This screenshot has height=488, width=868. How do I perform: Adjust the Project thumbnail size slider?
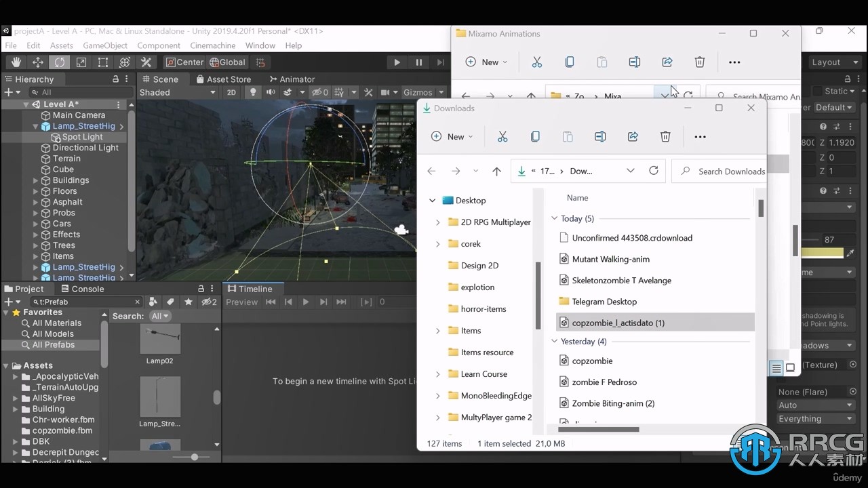[x=195, y=457]
